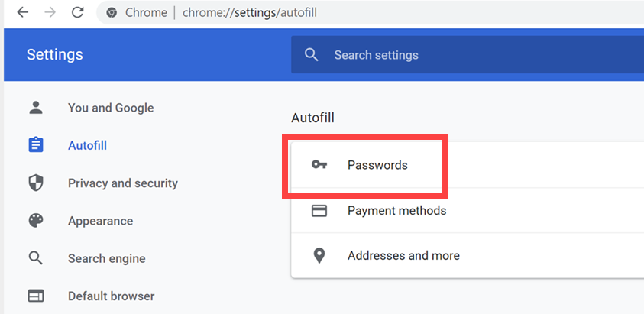The width and height of the screenshot is (644, 314).
Task: Click the Search engine magnifier icon
Action: tap(36, 258)
